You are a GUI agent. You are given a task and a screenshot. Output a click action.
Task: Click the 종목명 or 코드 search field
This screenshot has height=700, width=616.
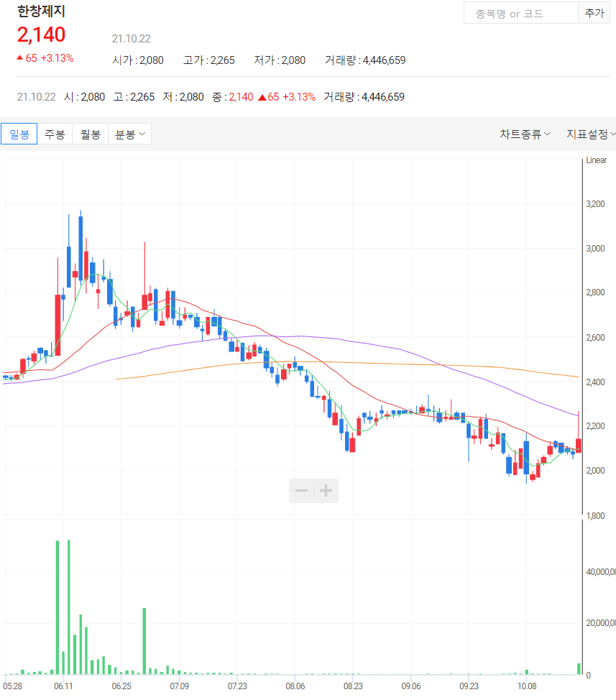[521, 14]
